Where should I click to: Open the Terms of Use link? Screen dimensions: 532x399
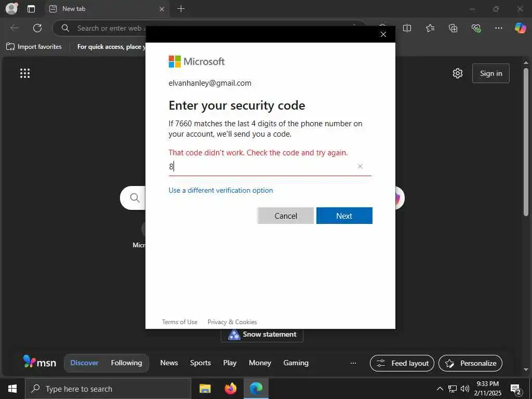point(179,322)
